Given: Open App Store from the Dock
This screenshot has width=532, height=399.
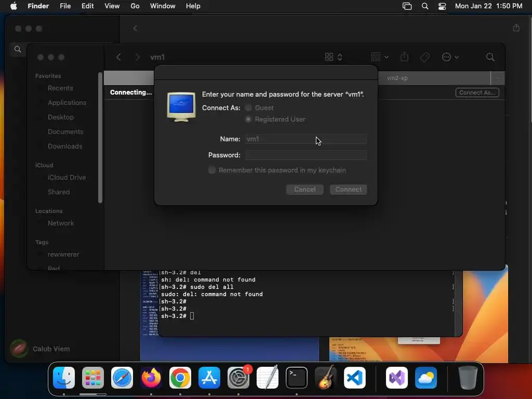Looking at the screenshot, I should click(209, 378).
